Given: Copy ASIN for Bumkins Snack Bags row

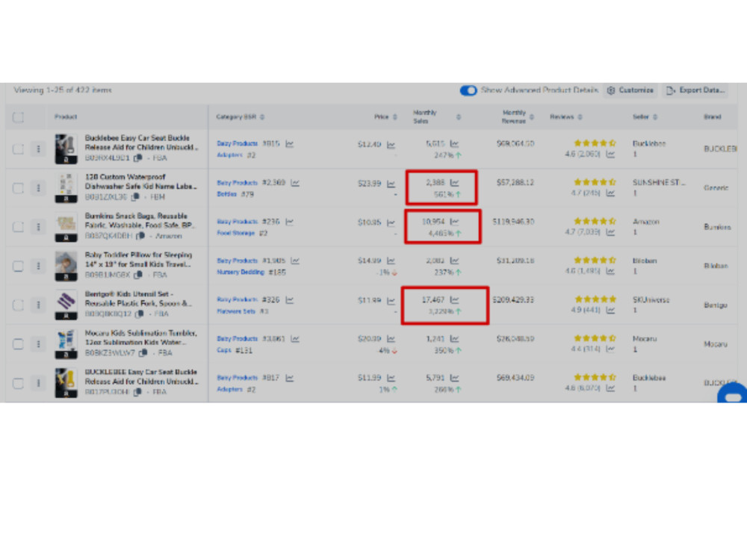Looking at the screenshot, I should coord(140,236).
